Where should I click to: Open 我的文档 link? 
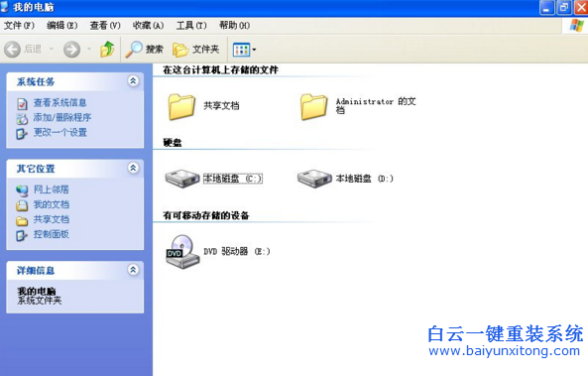[52, 204]
